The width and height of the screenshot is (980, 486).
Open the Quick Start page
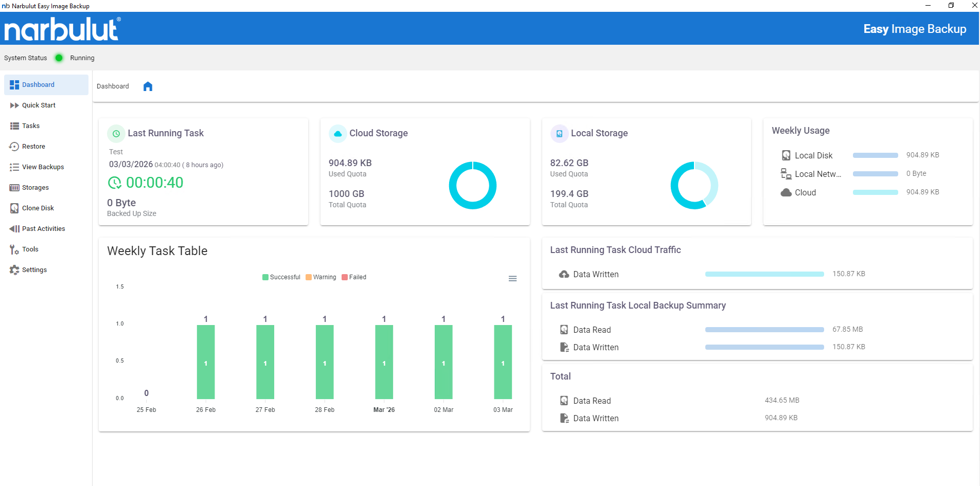point(39,105)
